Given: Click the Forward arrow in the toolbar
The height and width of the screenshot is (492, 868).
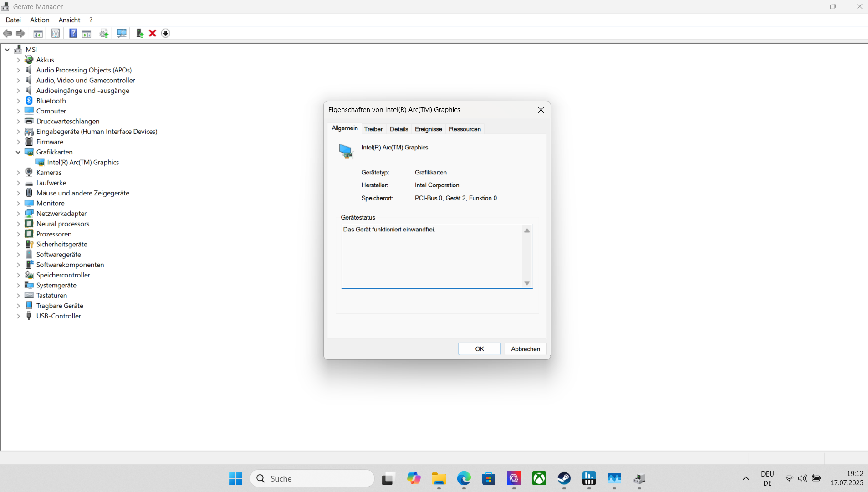Looking at the screenshot, I should coord(20,33).
